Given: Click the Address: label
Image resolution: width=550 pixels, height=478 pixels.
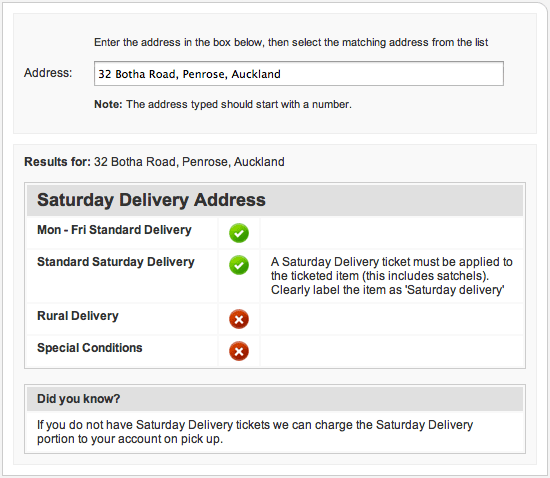Looking at the screenshot, I should 48,73.
